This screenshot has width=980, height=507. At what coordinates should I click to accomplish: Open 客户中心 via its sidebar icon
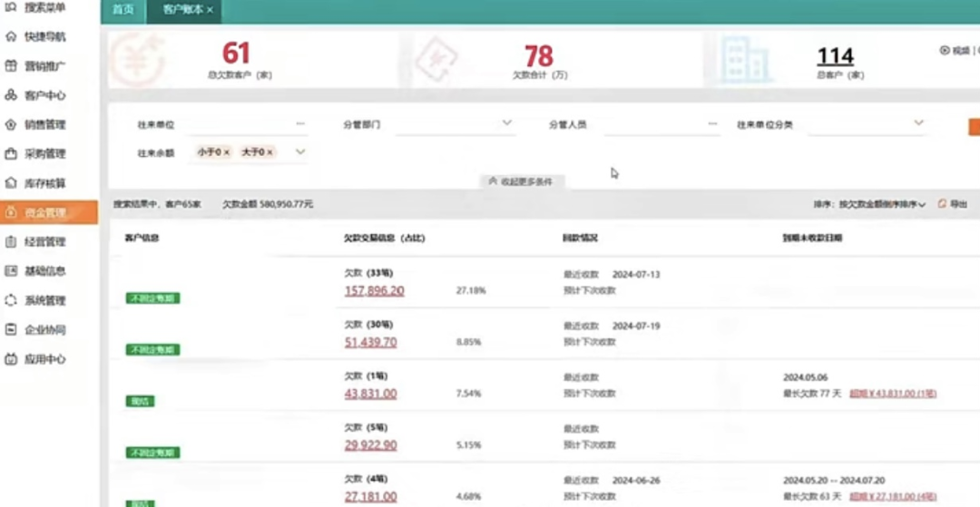11,95
